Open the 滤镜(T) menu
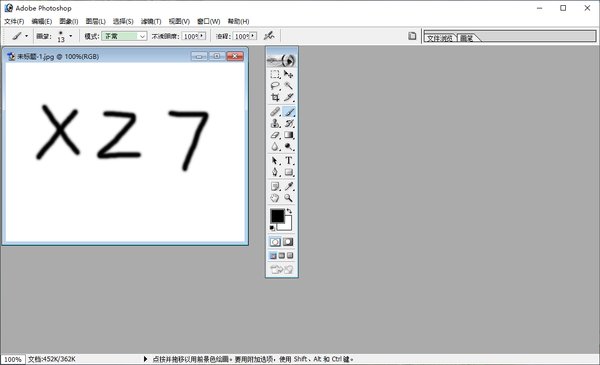600x365 pixels. [151, 21]
